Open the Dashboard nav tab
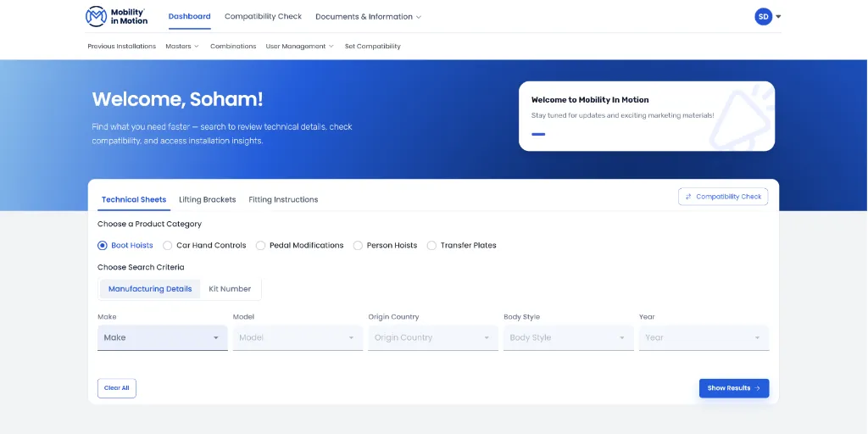This screenshot has width=868, height=434. click(x=189, y=17)
